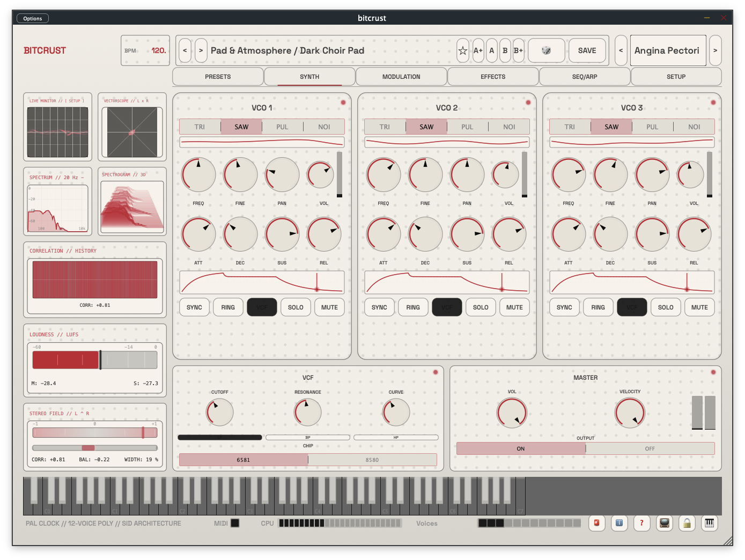Go to the next preset
The image size is (745, 560).
[x=201, y=50]
